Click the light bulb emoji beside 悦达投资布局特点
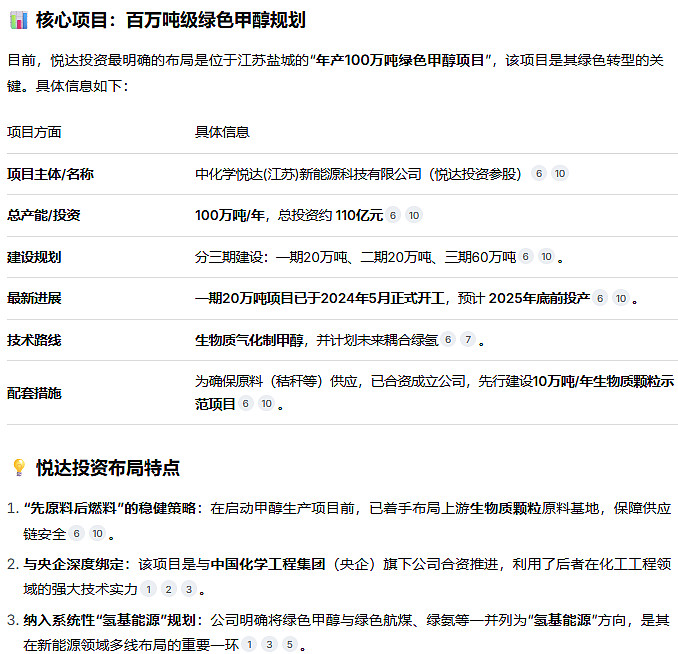The image size is (678, 654). pyautogui.click(x=19, y=468)
